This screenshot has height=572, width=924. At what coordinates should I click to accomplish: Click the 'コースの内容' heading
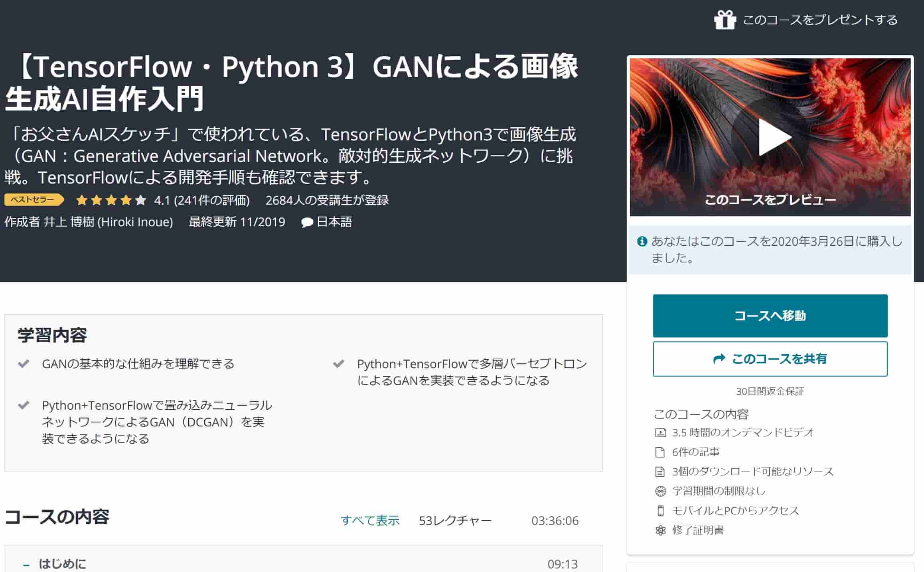coord(57,517)
